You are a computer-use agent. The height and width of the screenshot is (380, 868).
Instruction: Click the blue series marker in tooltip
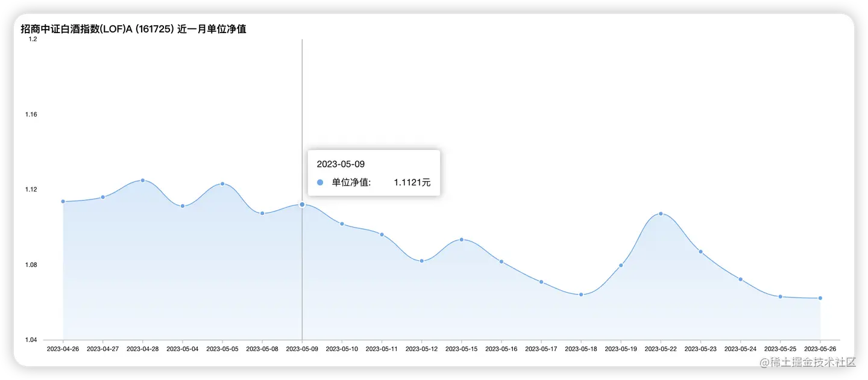[x=320, y=182]
